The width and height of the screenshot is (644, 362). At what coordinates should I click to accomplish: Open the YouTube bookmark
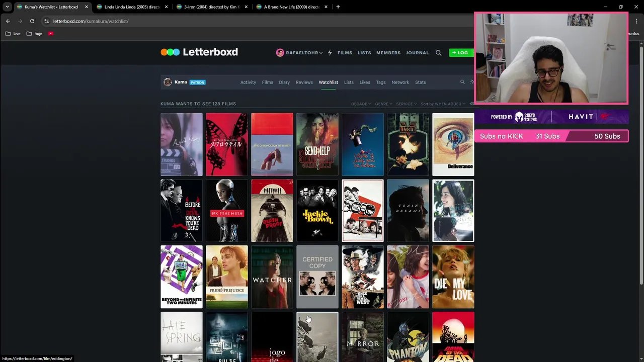[51, 34]
